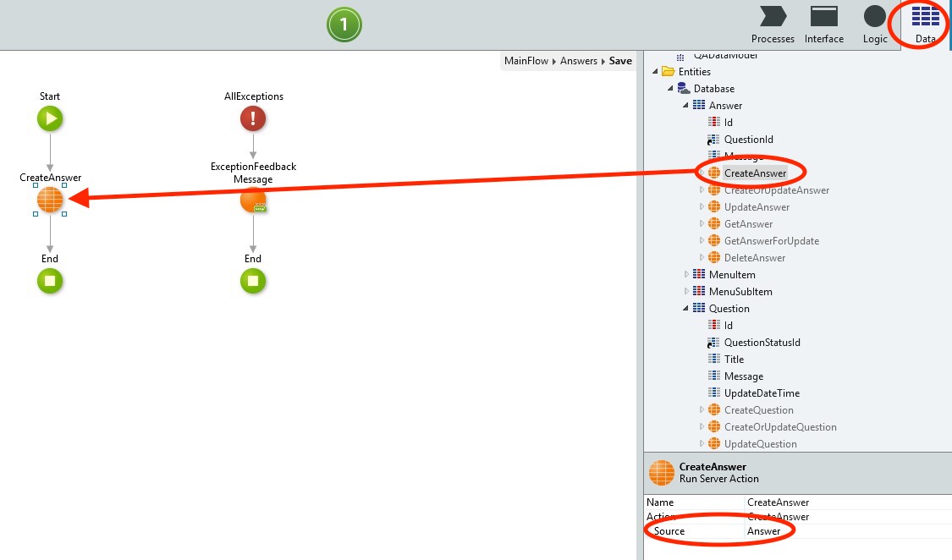
Task: Click MainFlow in the breadcrumb
Action: pyautogui.click(x=526, y=61)
